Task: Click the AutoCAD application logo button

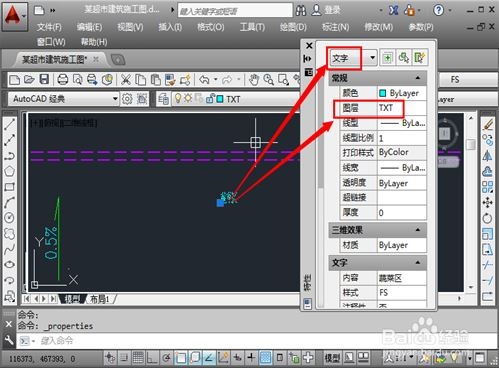Action: click(14, 16)
